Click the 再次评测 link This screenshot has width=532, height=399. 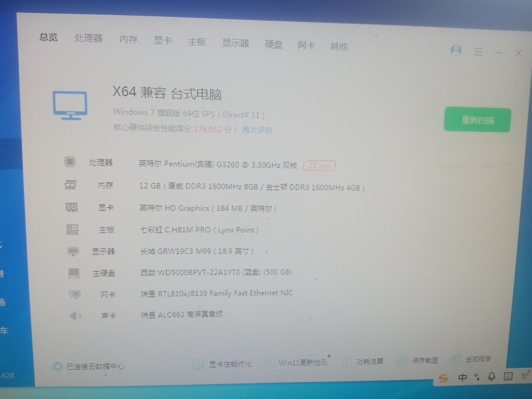click(x=257, y=130)
